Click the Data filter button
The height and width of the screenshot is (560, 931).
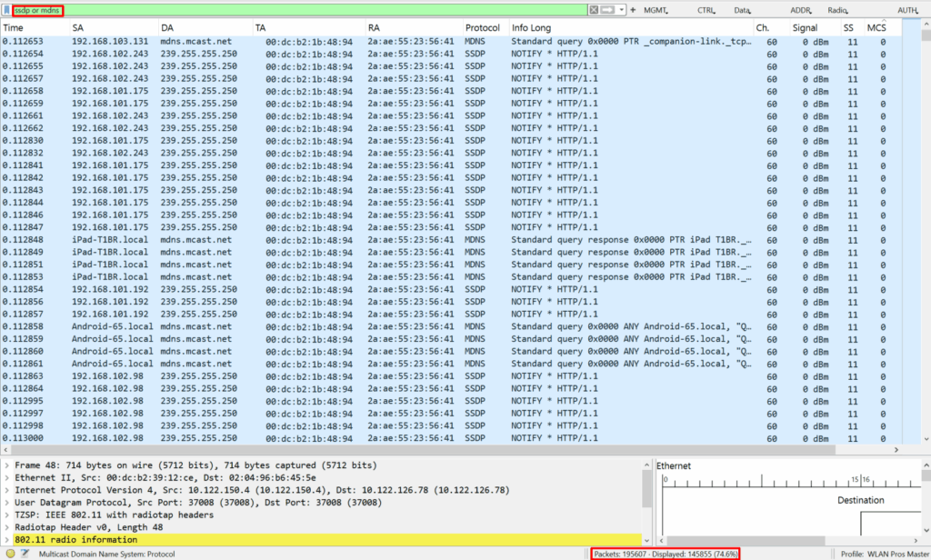(x=744, y=10)
